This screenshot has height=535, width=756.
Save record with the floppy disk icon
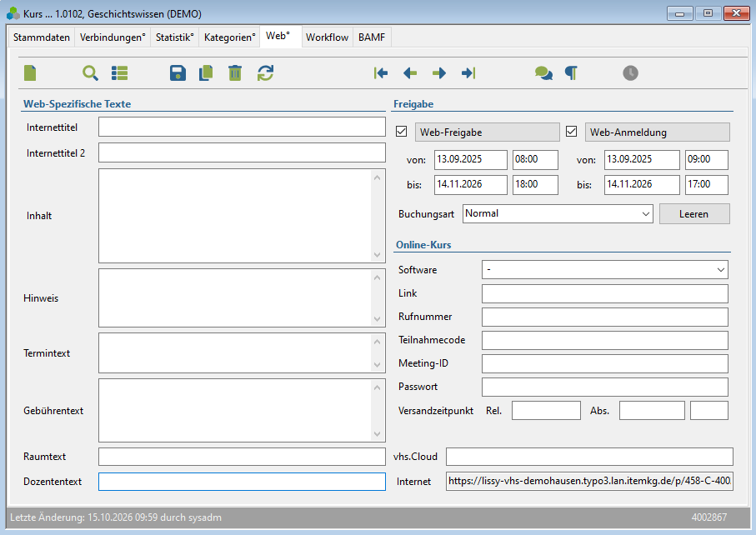(178, 73)
